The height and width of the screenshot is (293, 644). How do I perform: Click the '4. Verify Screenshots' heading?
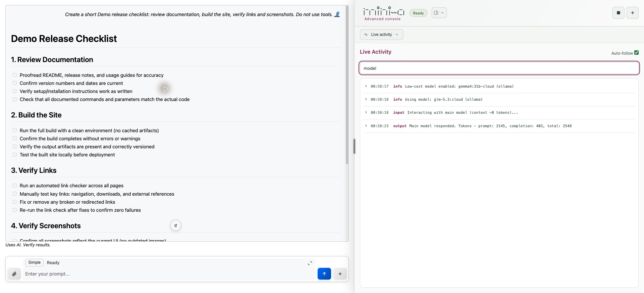46,226
